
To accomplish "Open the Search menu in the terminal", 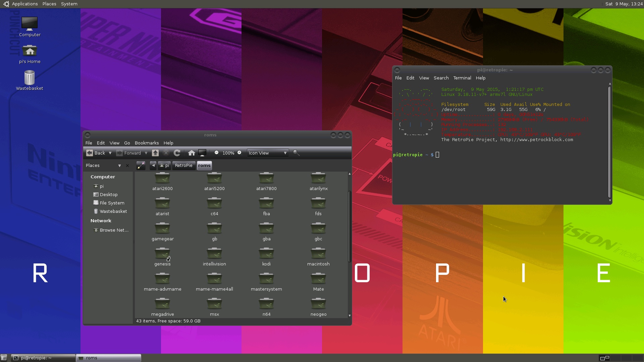I will 441,78.
